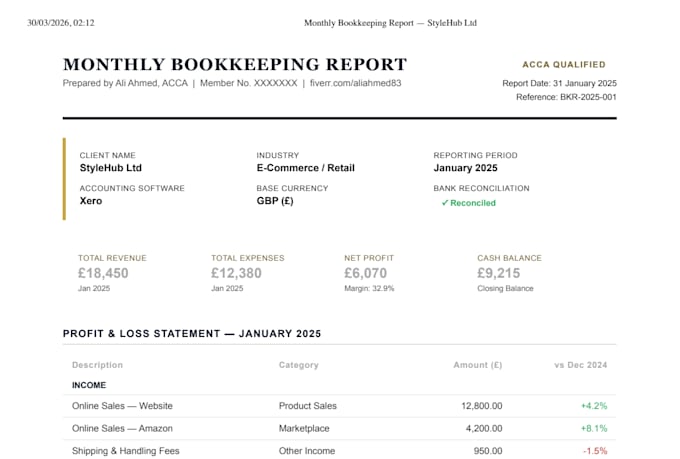The width and height of the screenshot is (680, 459).
Task: Click the 'MONTHLY BOOKKEEPING REPORT' heading
Action: coord(235,64)
